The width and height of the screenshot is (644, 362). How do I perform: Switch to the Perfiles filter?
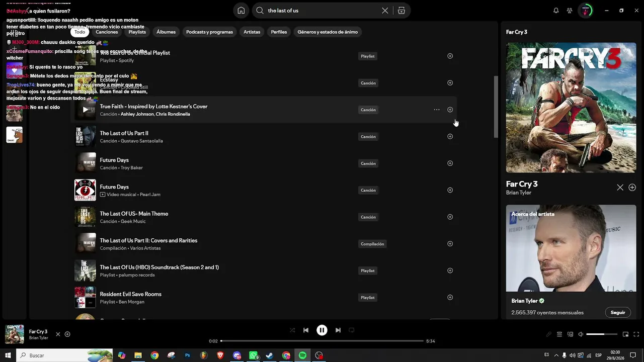pos(279,32)
